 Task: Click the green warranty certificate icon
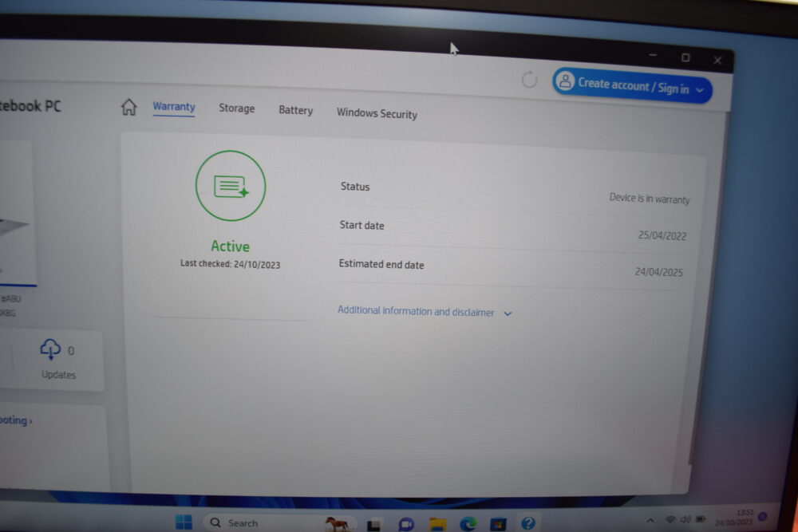231,186
